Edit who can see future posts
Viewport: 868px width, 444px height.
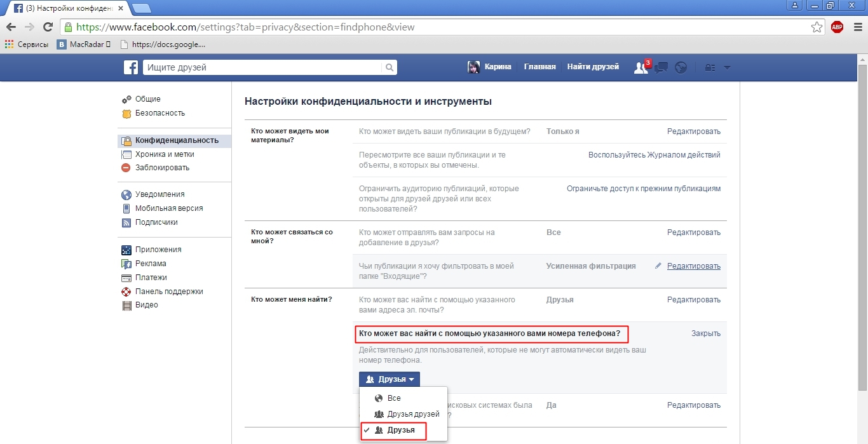coord(694,131)
